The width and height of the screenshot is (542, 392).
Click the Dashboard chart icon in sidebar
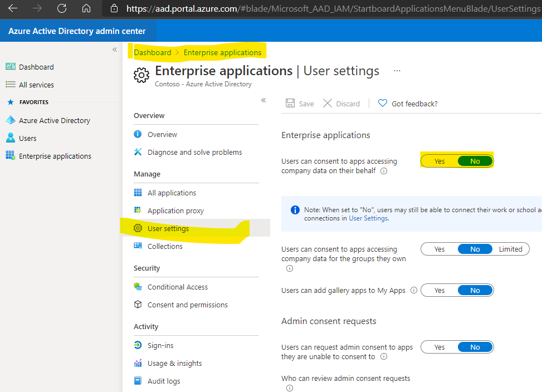[x=11, y=67]
